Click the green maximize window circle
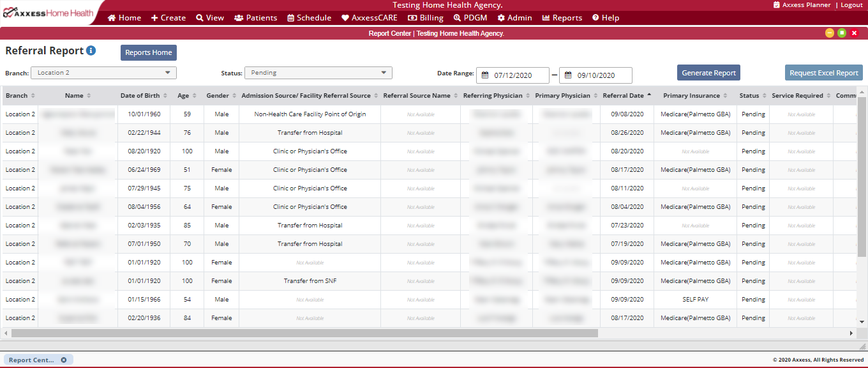868x368 pixels. click(x=842, y=33)
